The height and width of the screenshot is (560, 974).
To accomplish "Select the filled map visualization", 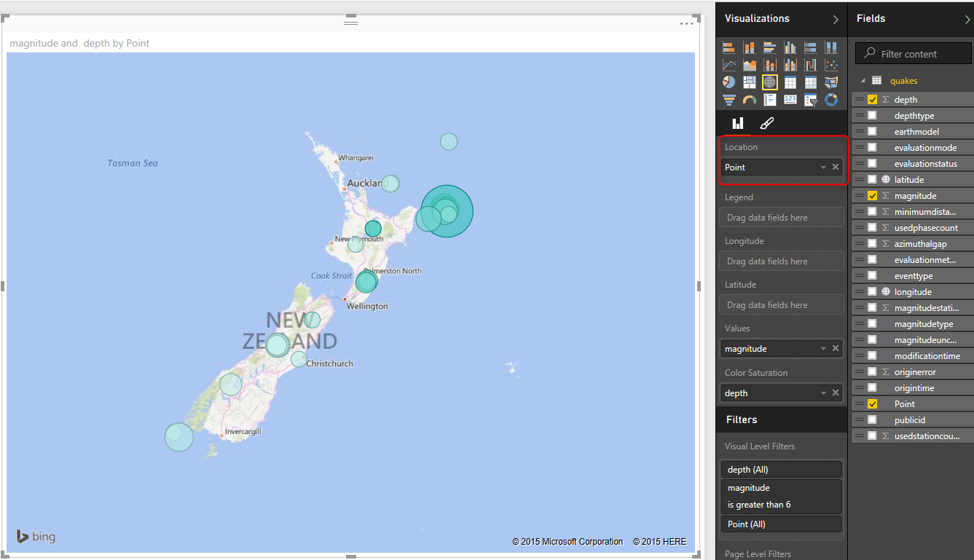I will (830, 82).
